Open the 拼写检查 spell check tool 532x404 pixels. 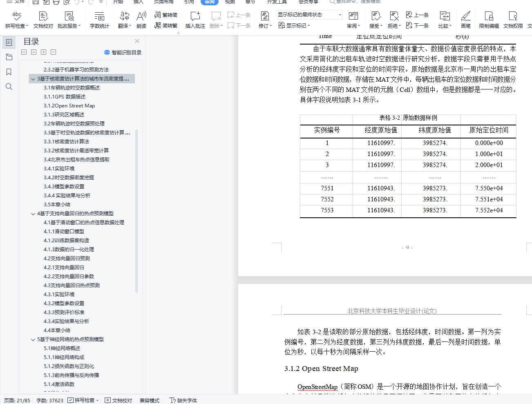click(x=17, y=20)
